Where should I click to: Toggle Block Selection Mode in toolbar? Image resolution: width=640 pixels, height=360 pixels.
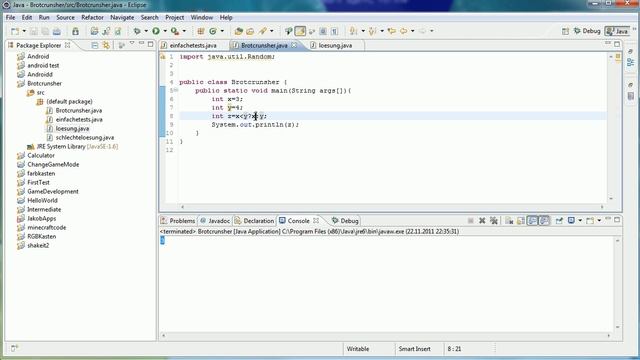tap(323, 31)
